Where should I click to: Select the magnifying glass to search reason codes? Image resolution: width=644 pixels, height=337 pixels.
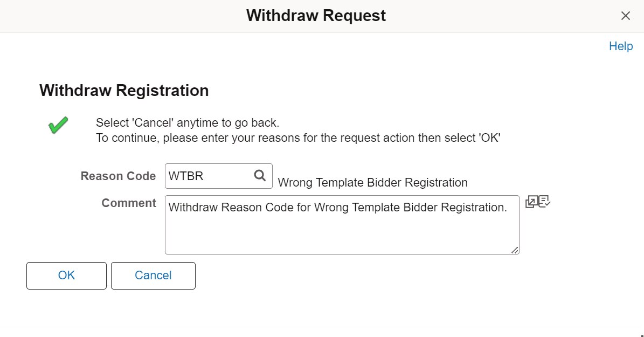click(259, 176)
